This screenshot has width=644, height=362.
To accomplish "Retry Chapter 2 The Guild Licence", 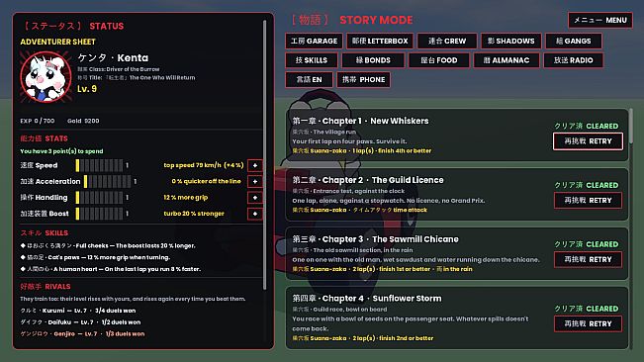I will (588, 201).
